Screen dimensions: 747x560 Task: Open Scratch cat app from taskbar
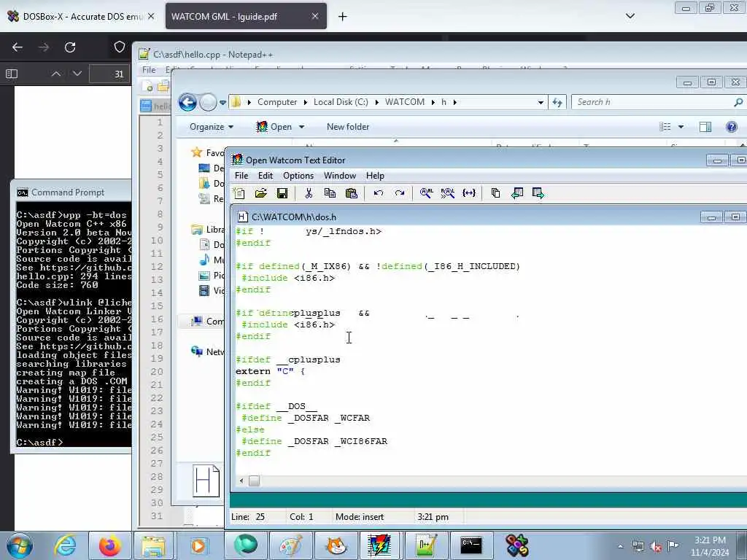click(x=336, y=545)
